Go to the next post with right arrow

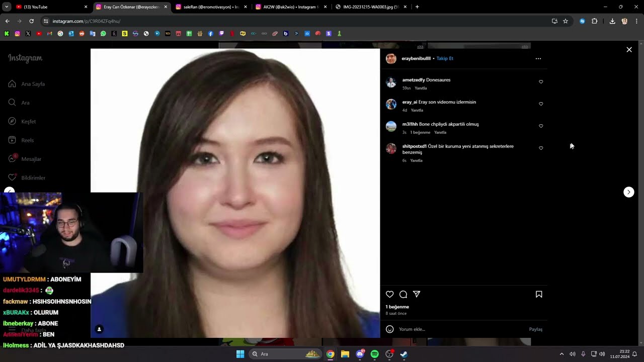pos(629,192)
